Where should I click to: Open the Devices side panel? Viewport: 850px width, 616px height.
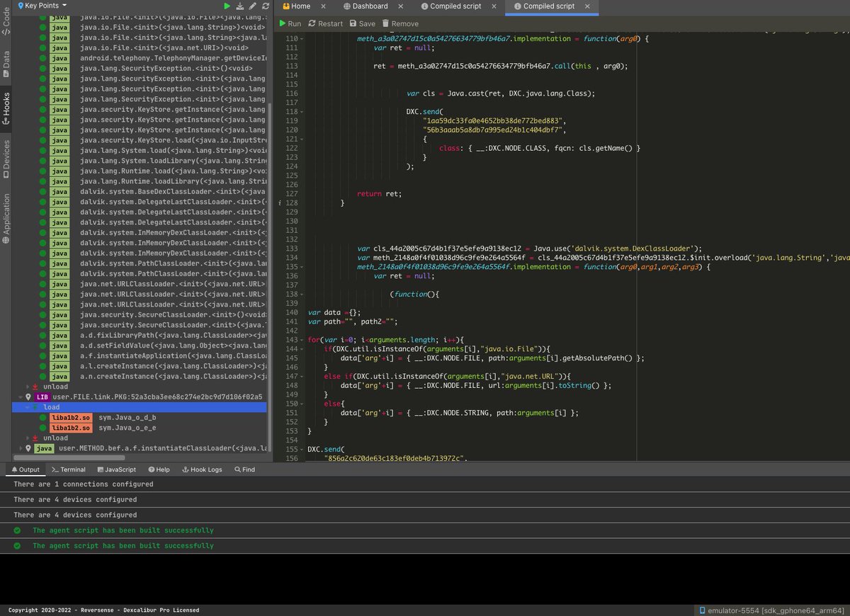(6, 158)
